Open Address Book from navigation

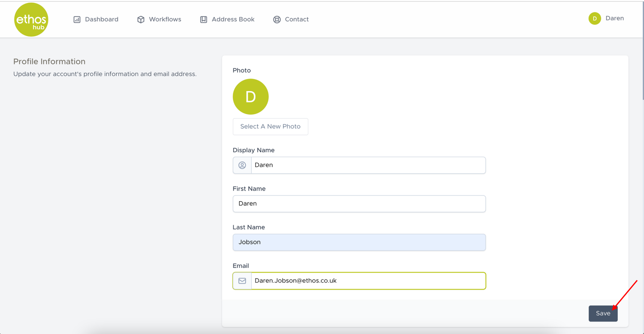point(233,19)
